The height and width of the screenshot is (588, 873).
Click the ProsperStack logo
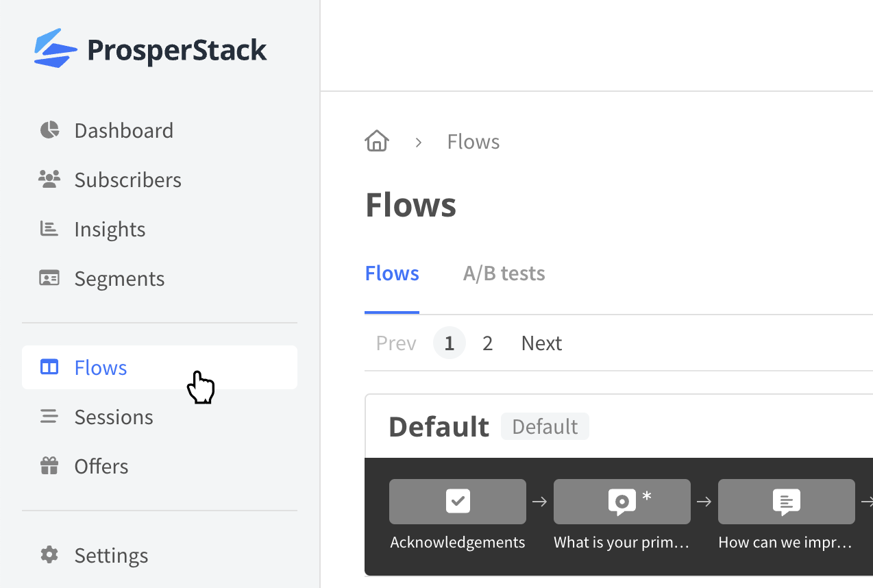[x=150, y=48]
